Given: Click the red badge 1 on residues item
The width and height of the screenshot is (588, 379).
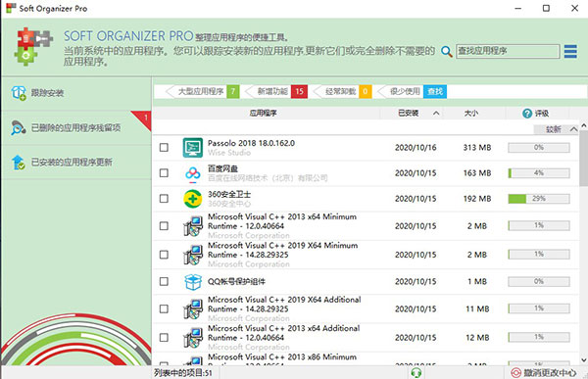Looking at the screenshot, I should (145, 118).
